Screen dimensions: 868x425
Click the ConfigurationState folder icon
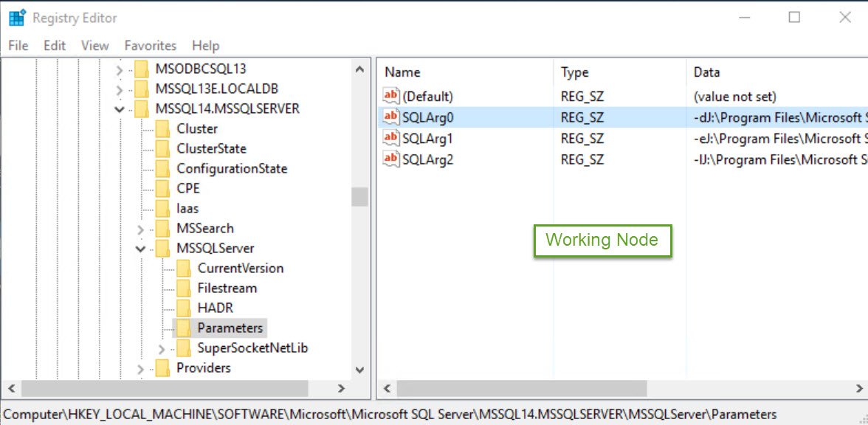(x=162, y=169)
